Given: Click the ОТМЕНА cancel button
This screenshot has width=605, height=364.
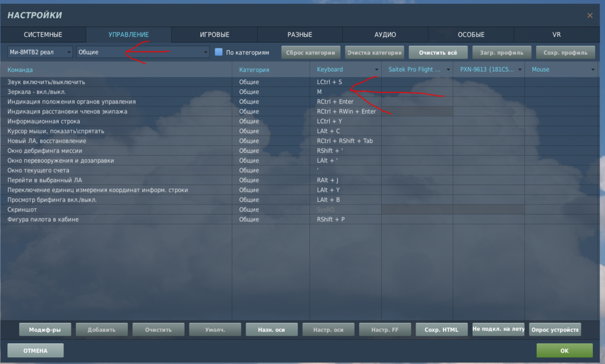Looking at the screenshot, I should (36, 351).
